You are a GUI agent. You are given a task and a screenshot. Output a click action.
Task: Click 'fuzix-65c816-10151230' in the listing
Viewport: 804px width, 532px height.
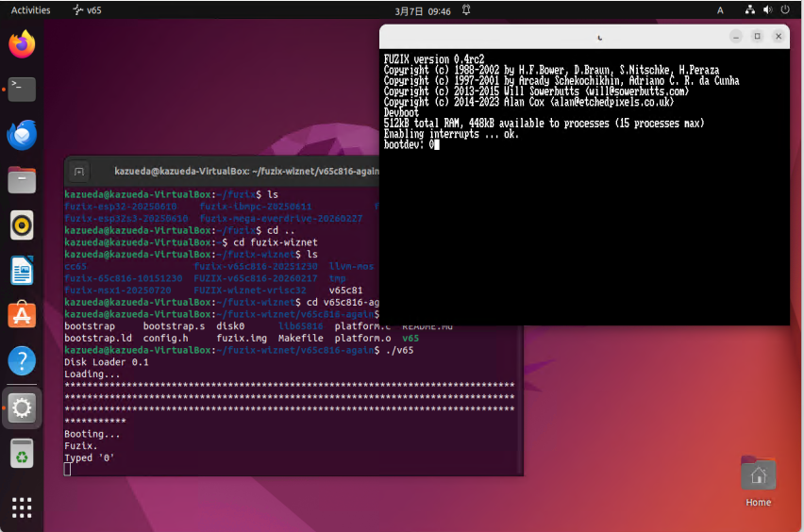point(123,278)
